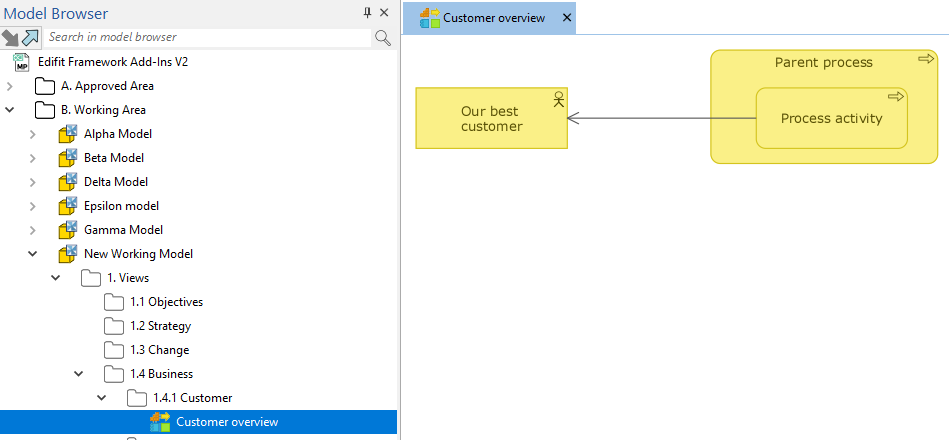The image size is (949, 440).
Task: Click the Search in model browser field
Action: pos(208,37)
